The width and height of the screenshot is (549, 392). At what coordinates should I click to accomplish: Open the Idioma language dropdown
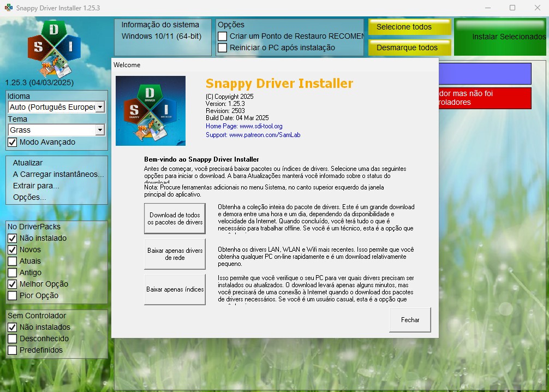56,107
